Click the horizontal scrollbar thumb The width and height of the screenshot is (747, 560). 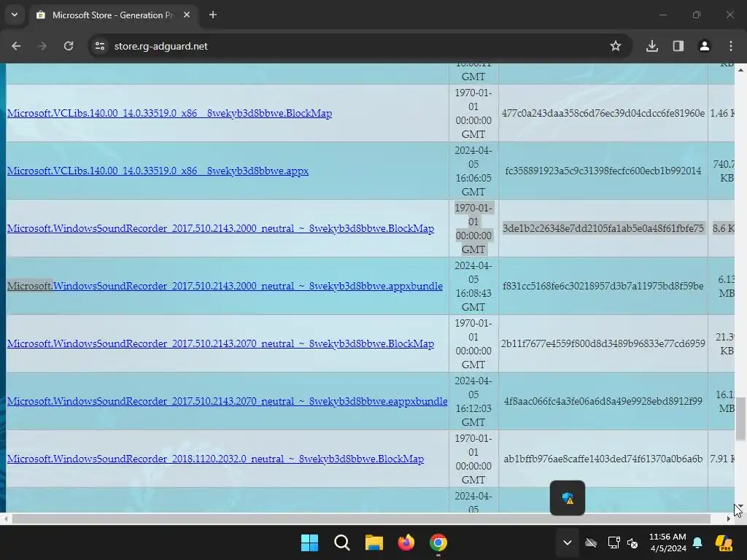361,518
